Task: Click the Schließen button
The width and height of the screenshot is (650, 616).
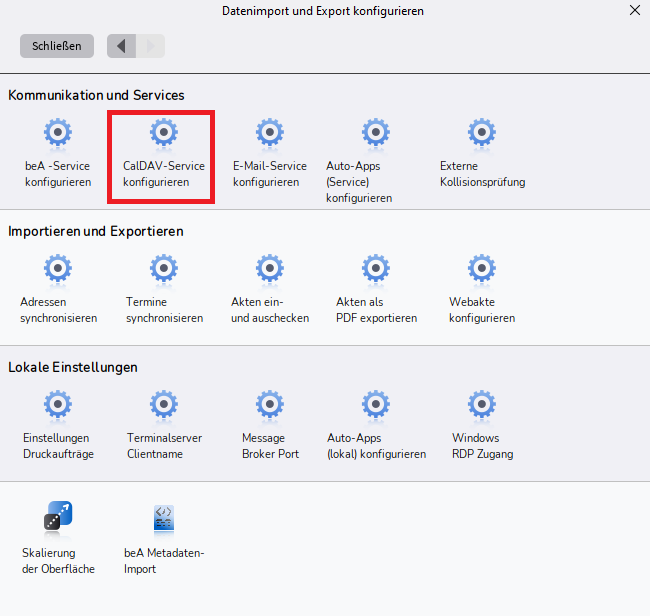Action: (57, 46)
